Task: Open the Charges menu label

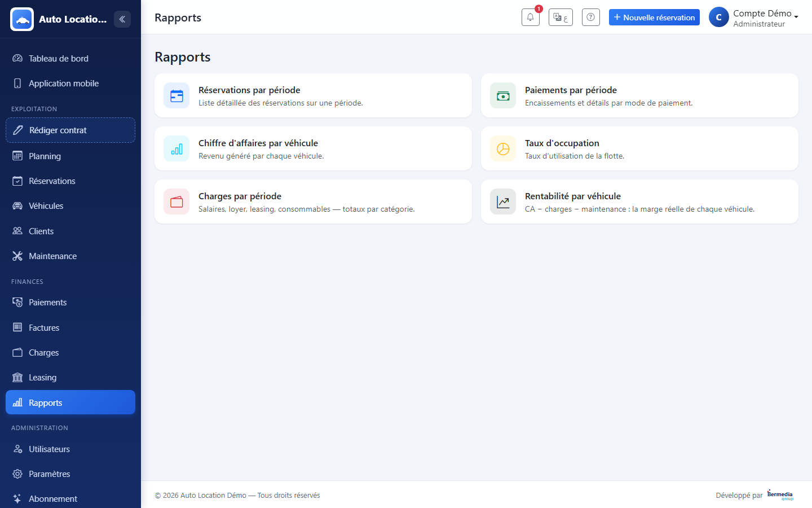Action: pyautogui.click(x=44, y=352)
